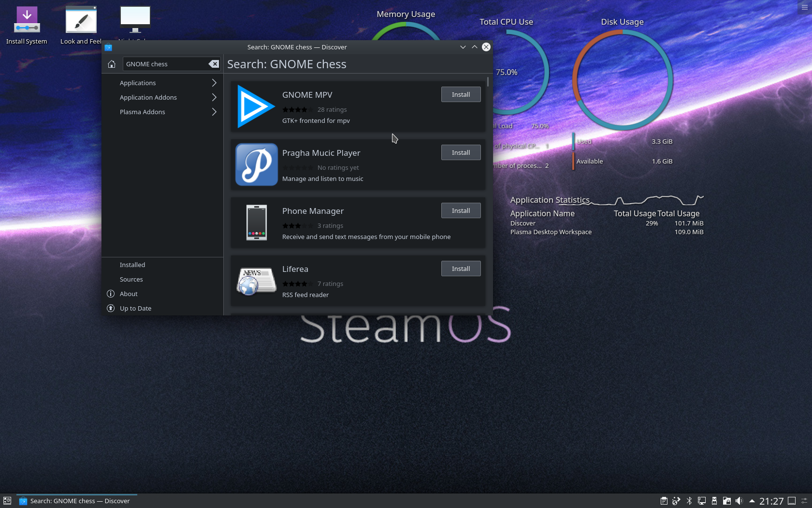Click the home icon in Discover's sidebar
Image resolution: width=812 pixels, height=508 pixels.
[111, 64]
